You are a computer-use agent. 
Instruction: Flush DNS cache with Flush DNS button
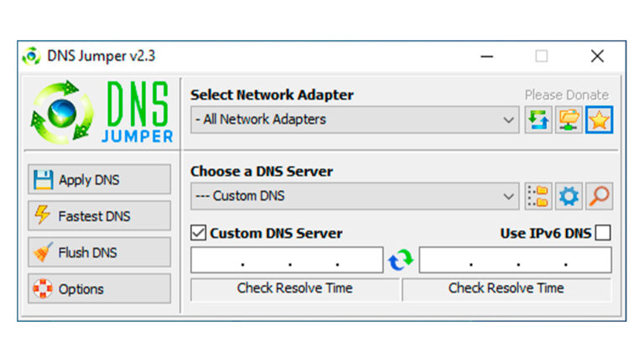[x=100, y=252]
